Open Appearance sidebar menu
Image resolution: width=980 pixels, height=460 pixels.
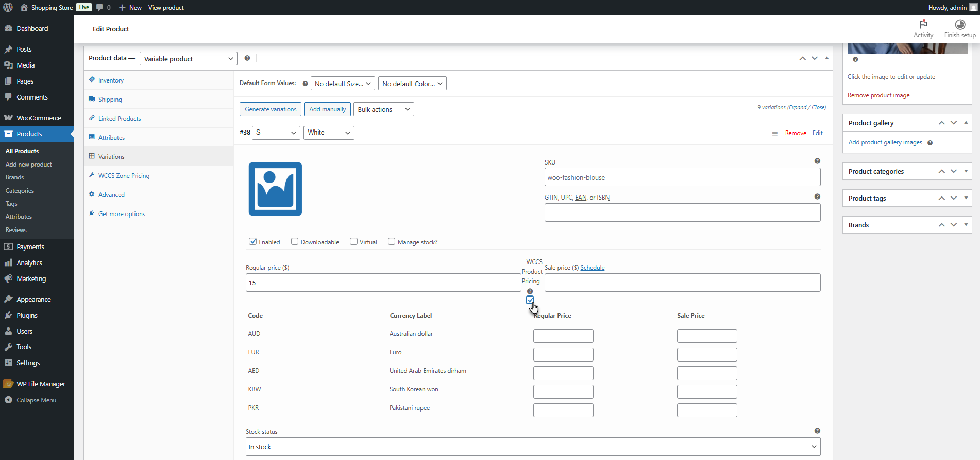coord(37,300)
